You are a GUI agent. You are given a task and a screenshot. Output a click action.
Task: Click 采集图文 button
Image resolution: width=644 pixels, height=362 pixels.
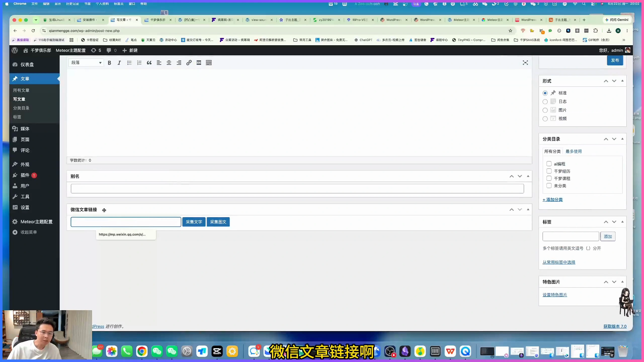(x=218, y=222)
